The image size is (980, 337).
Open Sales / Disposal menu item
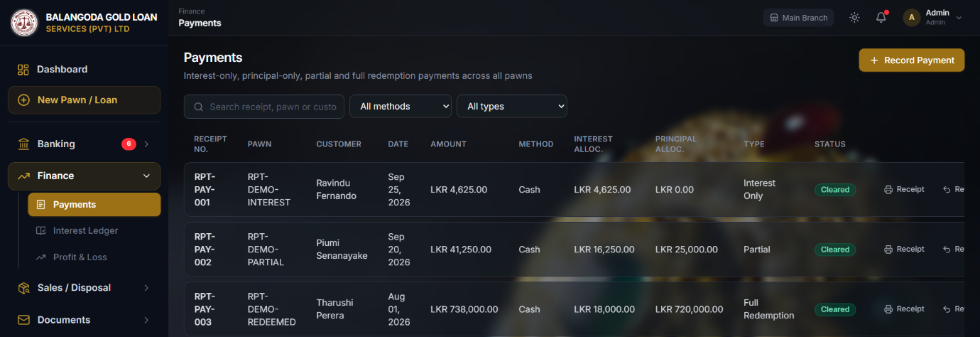(x=84, y=288)
